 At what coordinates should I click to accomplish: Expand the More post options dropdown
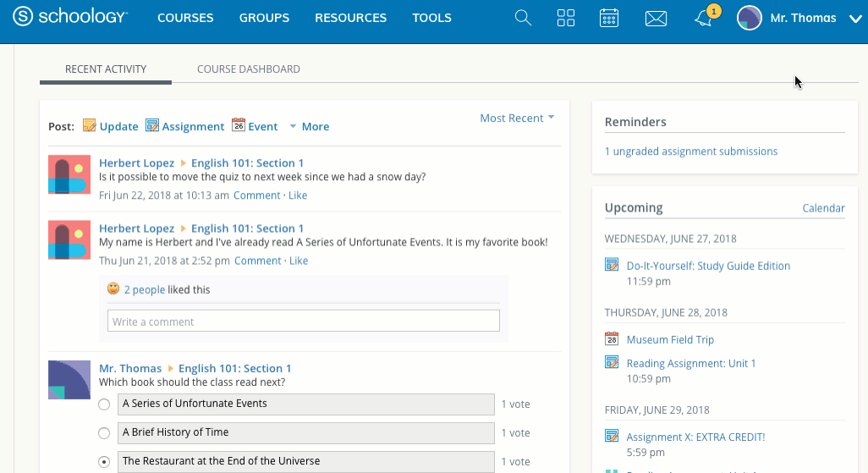(310, 126)
